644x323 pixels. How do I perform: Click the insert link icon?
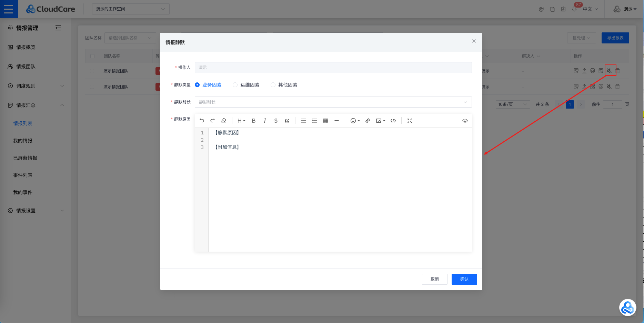[368, 121]
